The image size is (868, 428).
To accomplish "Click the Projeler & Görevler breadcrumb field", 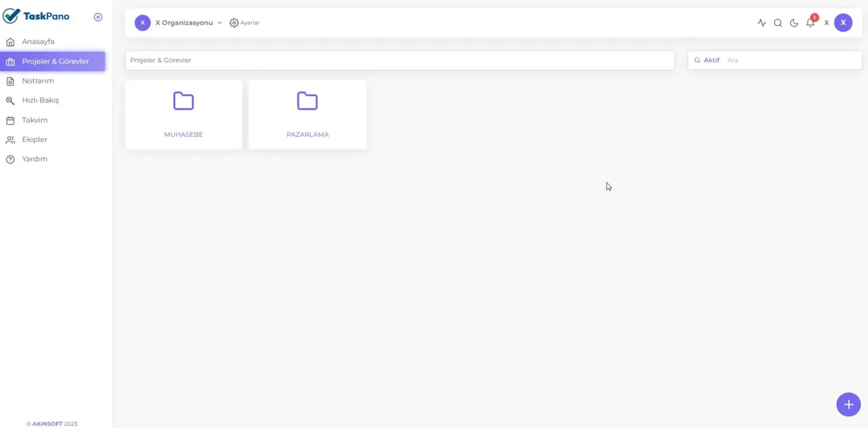I will (400, 60).
